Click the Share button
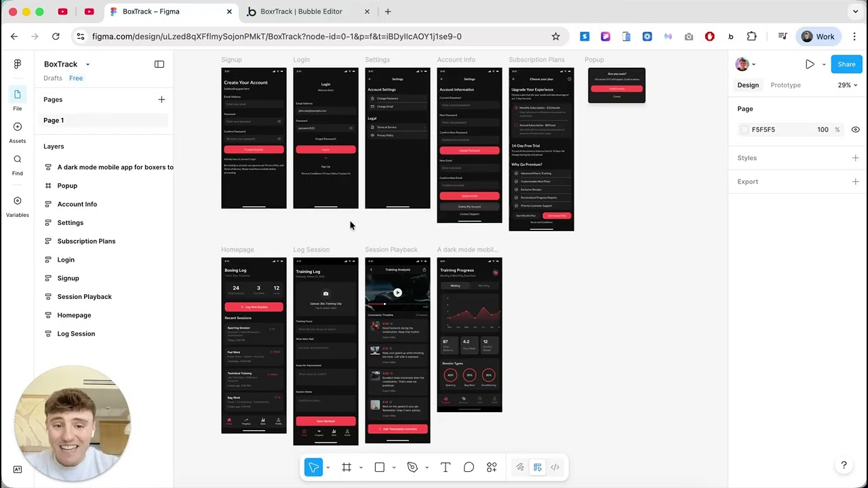The height and width of the screenshot is (488, 868). 846,64
